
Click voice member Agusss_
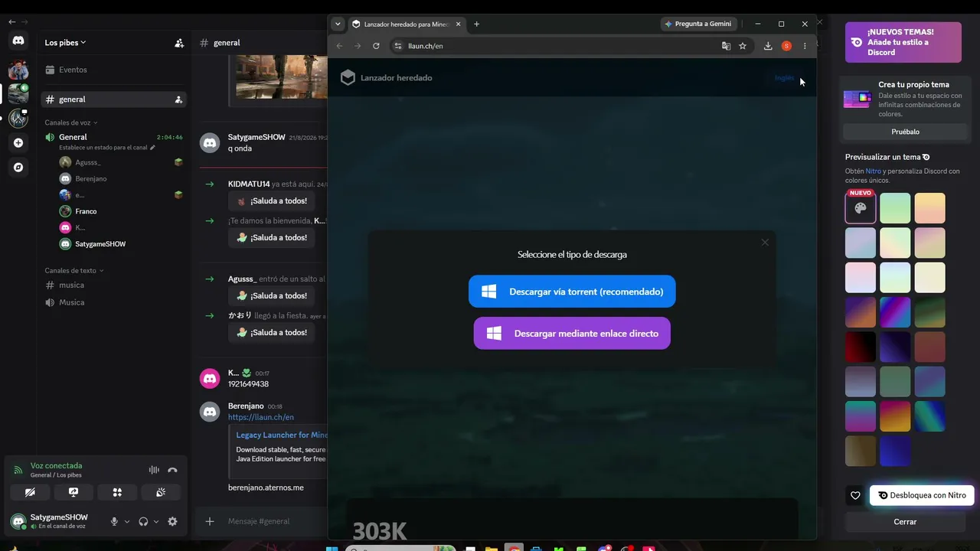pos(88,162)
